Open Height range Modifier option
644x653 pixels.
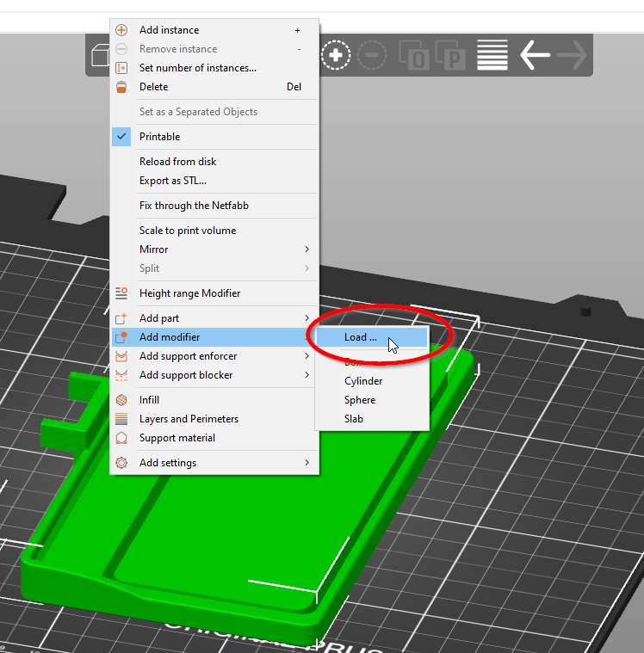tap(214, 293)
